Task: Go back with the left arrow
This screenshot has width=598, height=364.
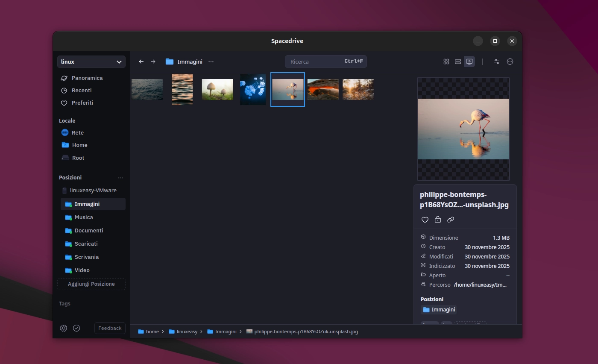Action: point(141,62)
